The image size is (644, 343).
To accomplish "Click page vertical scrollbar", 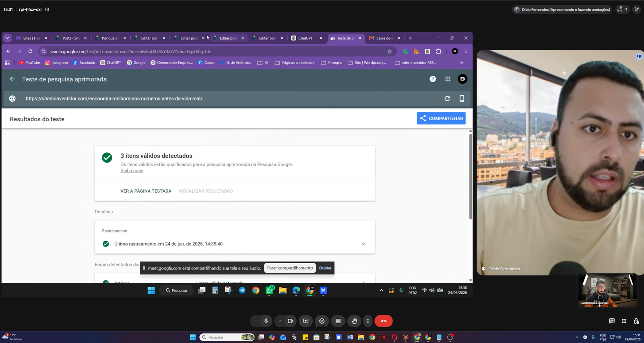I will 471,177.
